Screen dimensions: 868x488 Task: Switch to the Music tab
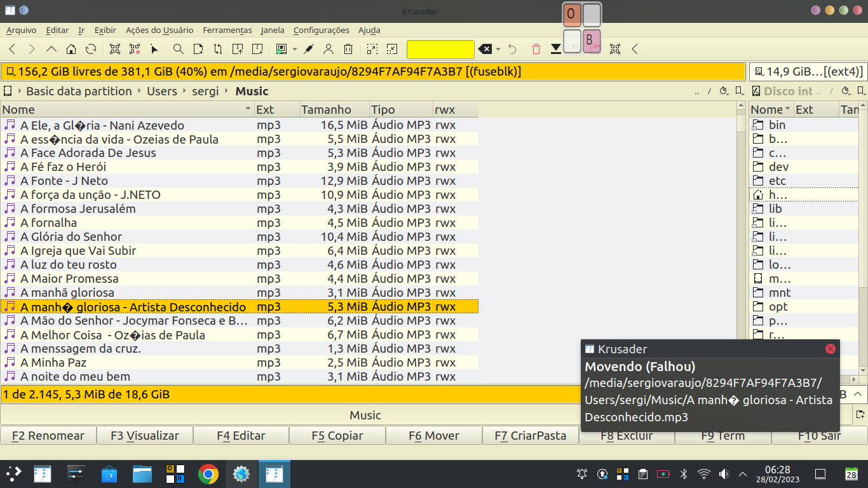coord(365,416)
